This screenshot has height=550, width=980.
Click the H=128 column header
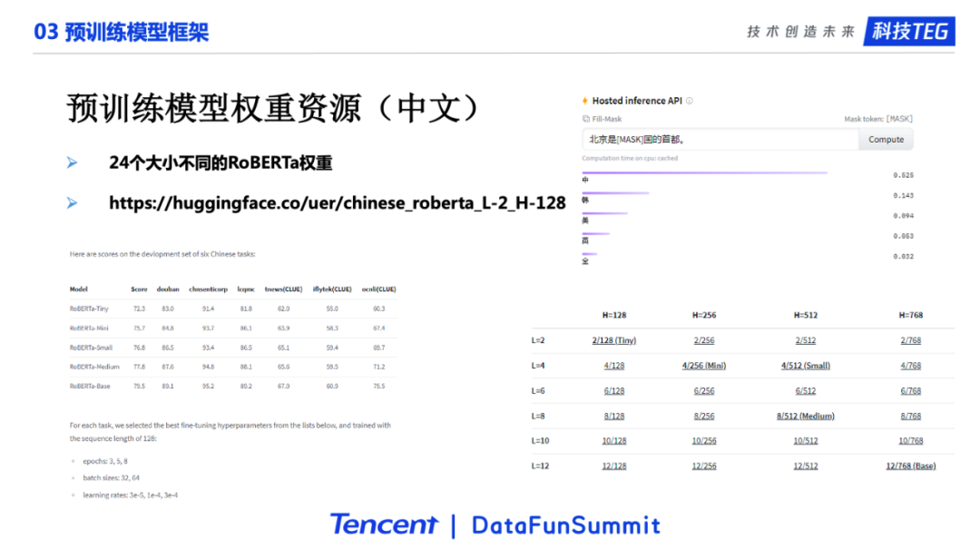tap(613, 315)
